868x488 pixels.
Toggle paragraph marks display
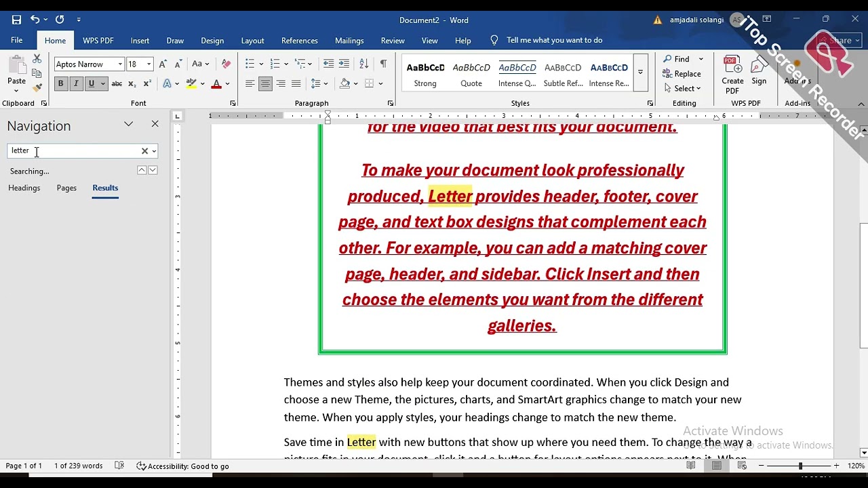(x=383, y=64)
